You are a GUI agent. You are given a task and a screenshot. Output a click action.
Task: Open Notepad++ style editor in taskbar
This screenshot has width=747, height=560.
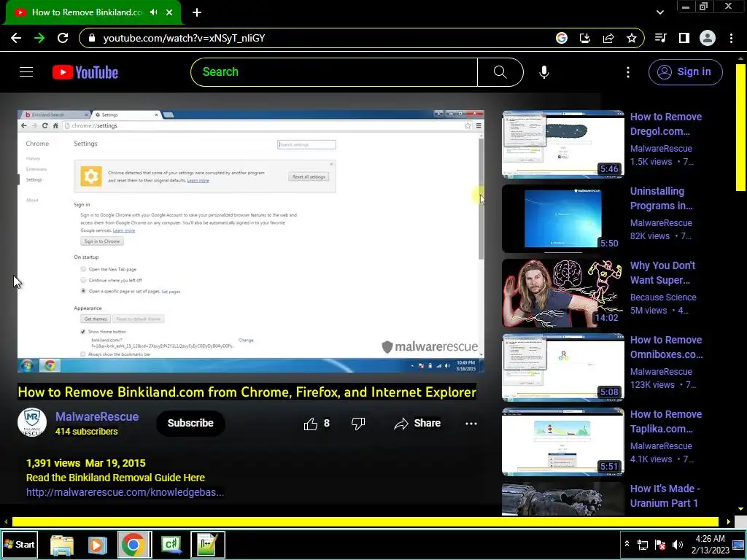(x=208, y=544)
